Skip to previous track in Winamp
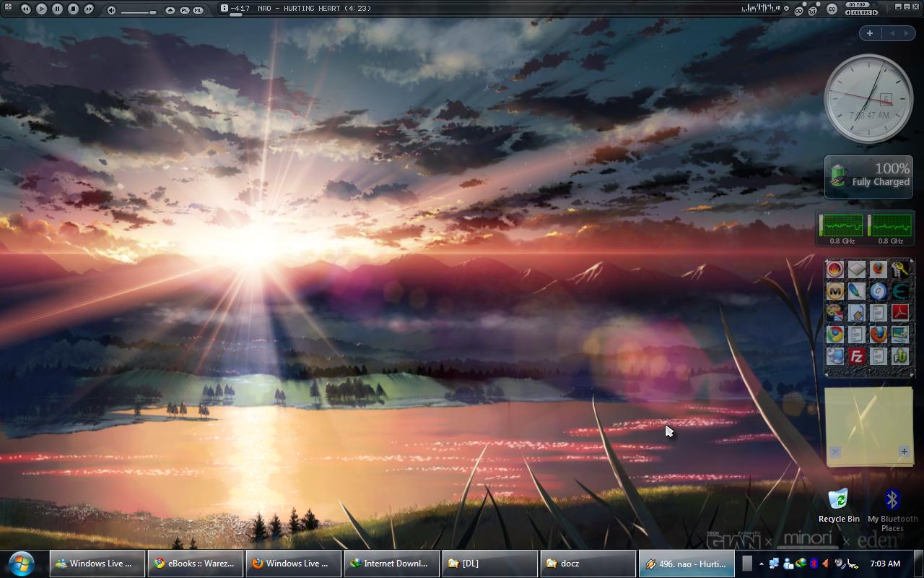 [25, 9]
